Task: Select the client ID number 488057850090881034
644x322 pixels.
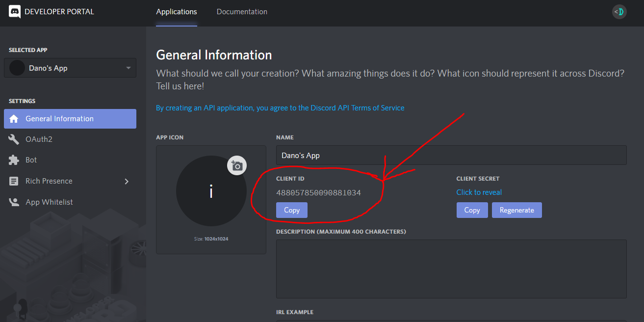Action: point(318,193)
